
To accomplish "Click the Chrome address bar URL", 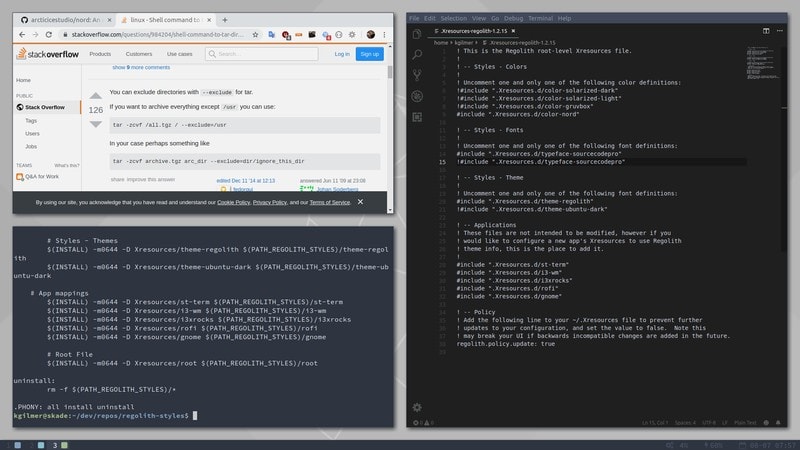I will click(157, 35).
